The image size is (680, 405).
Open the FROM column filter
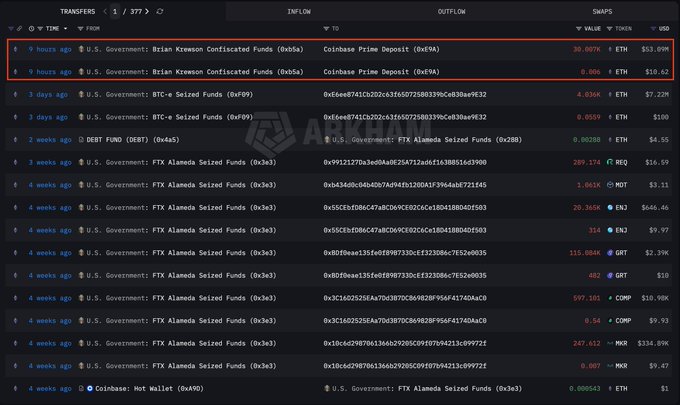click(80, 29)
